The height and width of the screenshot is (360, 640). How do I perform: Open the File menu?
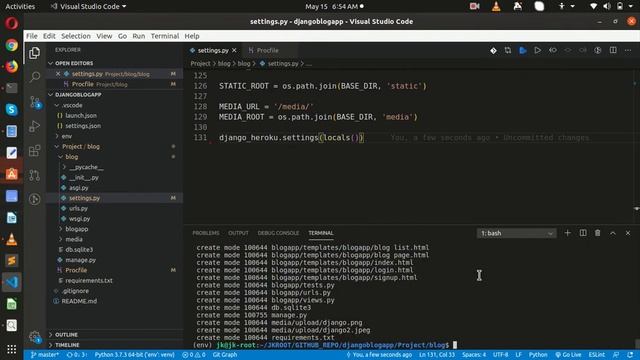[x=32, y=36]
